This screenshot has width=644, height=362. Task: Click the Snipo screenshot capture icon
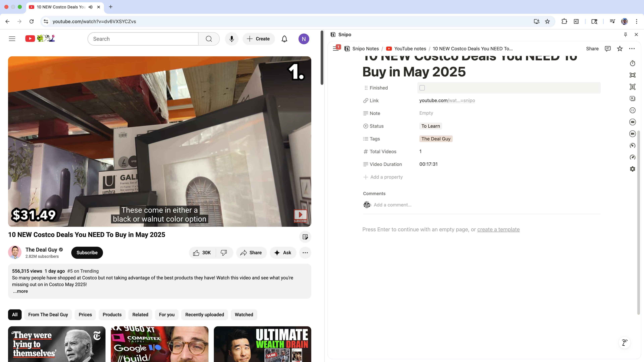632,75
